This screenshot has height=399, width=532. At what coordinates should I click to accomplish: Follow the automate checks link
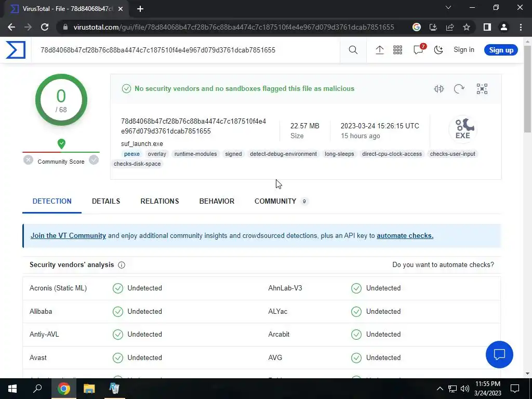tap(405, 236)
